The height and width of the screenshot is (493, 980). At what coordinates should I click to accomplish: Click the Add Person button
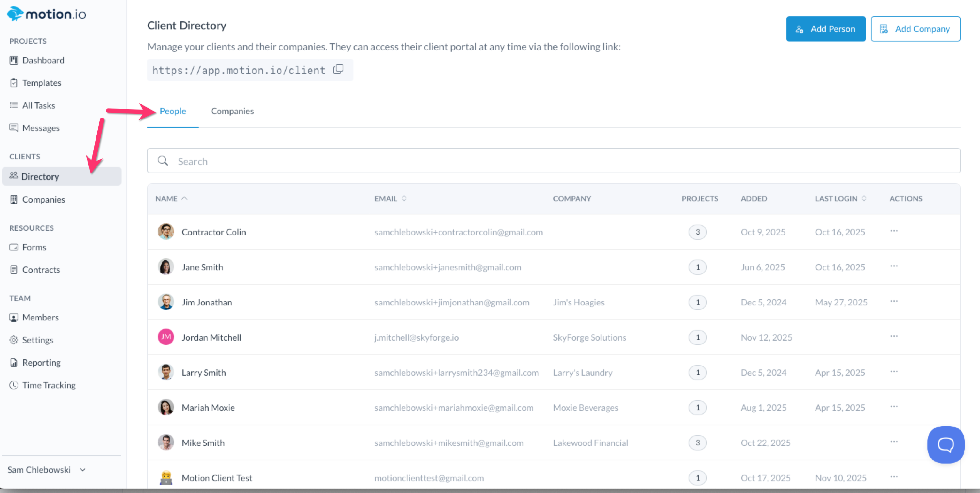pyautogui.click(x=825, y=29)
